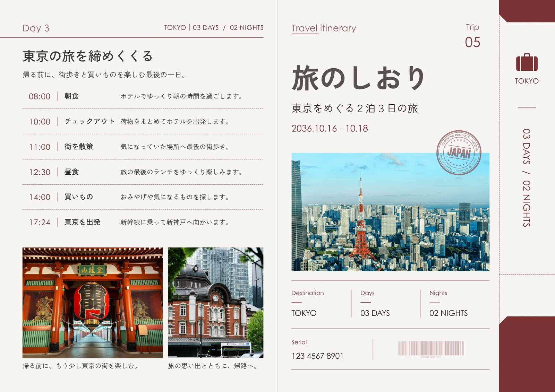Click the 02 NIGHTS value under Nights

click(x=449, y=313)
